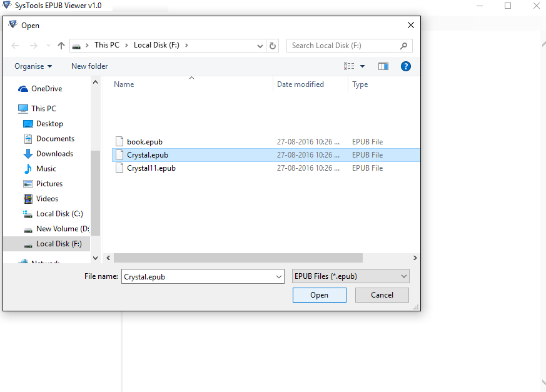Screen dimensions: 546x392
Task: Open the EPUB Files (*.epub) filter dropdown
Action: click(x=351, y=276)
